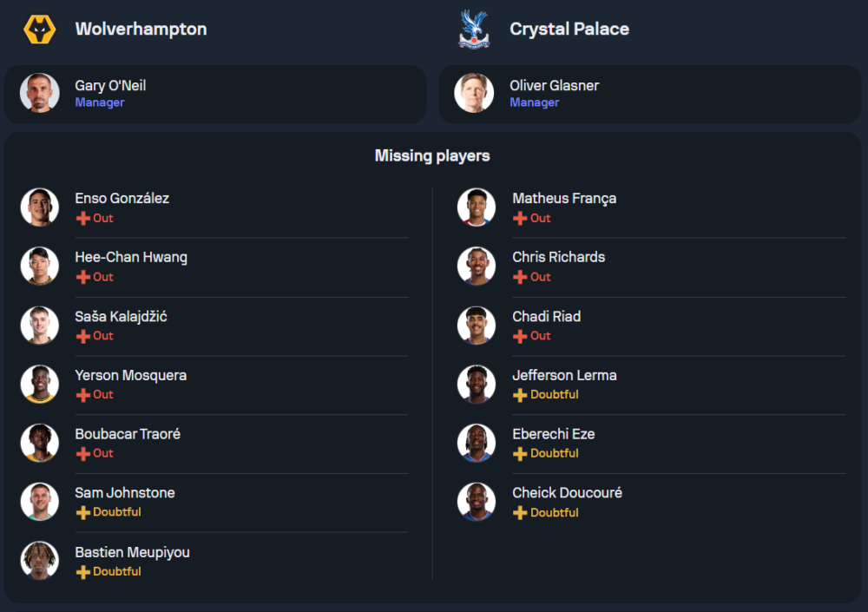
Task: Click the Chadi Riad player name
Action: click(546, 316)
